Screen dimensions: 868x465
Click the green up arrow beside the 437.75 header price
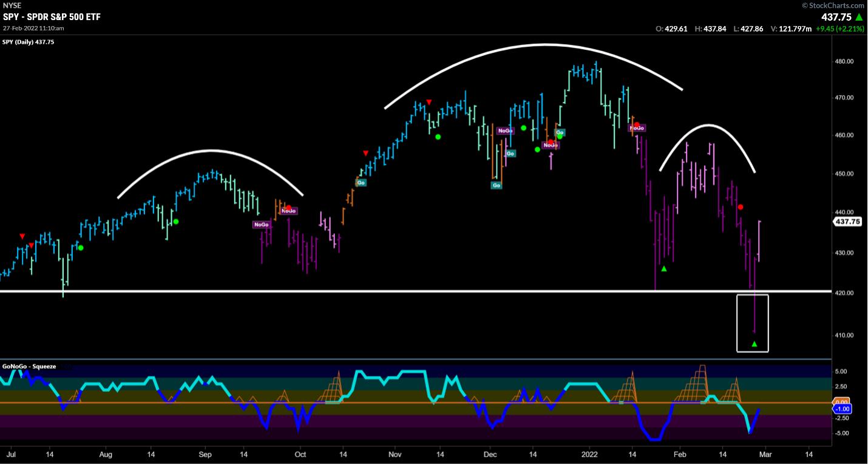tap(859, 17)
